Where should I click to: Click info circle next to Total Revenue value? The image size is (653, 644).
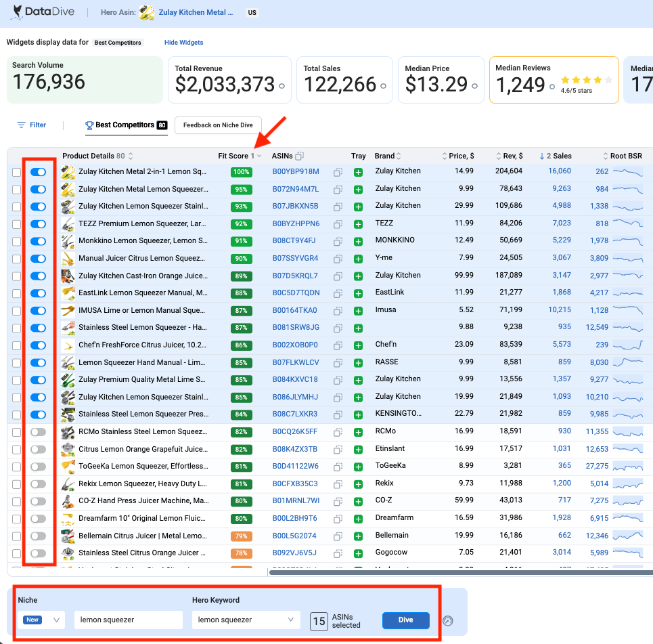click(x=282, y=86)
